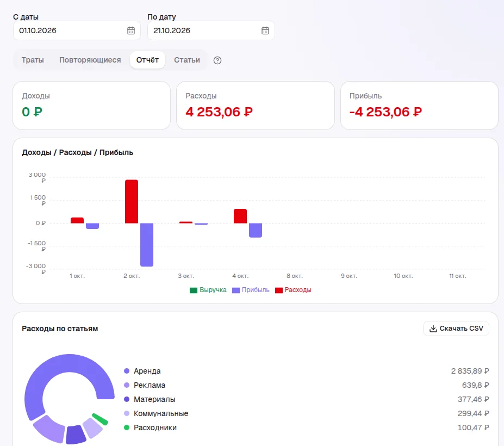
Task: Click the С даты input field
Action: [x=77, y=30]
